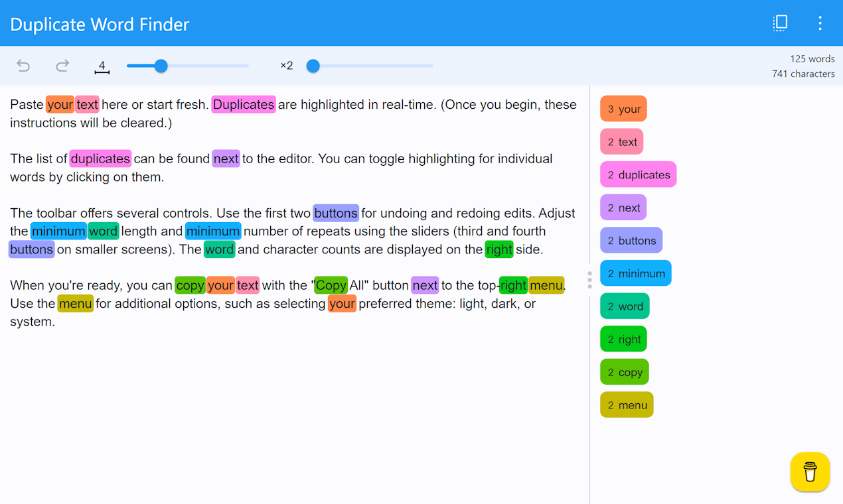Click the Copy All icon in header
The width and height of the screenshot is (843, 504).
tap(781, 23)
